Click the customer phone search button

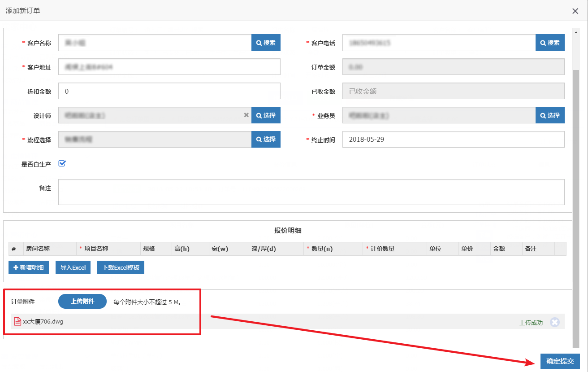[x=550, y=43]
